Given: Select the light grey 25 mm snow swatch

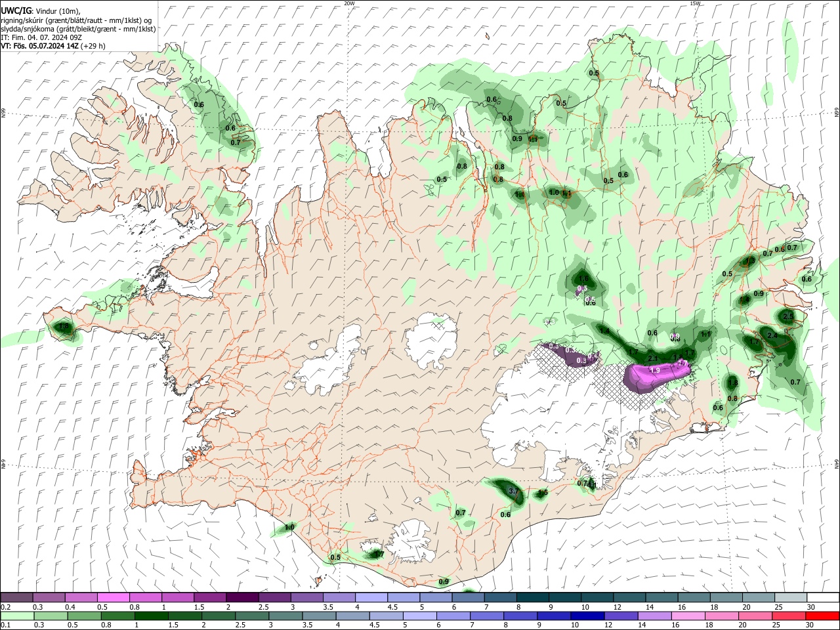Looking at the screenshot, I should 791,597.
